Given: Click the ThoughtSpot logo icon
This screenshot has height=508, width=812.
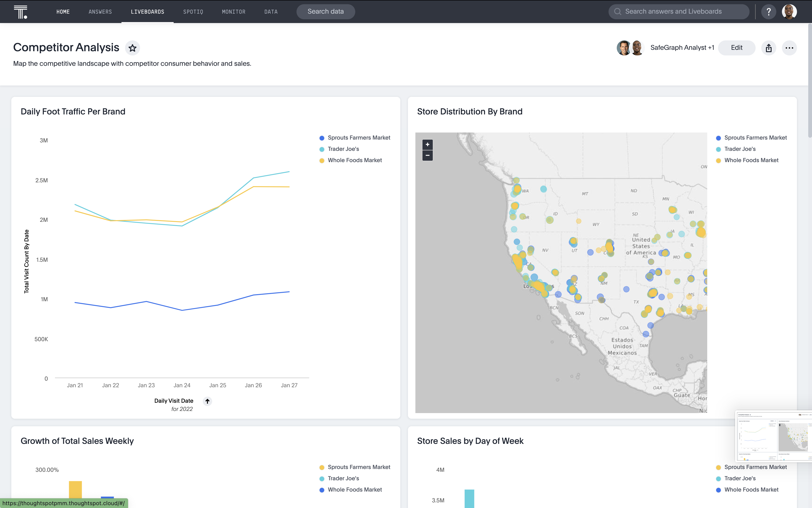Looking at the screenshot, I should coord(20,12).
